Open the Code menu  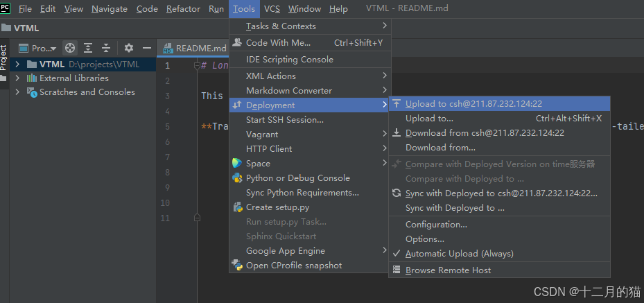(148, 8)
